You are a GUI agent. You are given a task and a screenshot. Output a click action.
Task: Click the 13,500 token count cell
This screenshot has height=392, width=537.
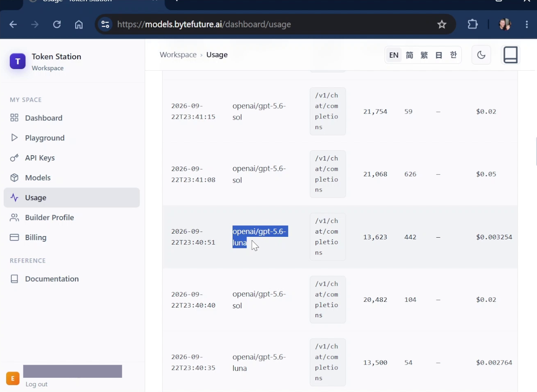click(x=375, y=363)
